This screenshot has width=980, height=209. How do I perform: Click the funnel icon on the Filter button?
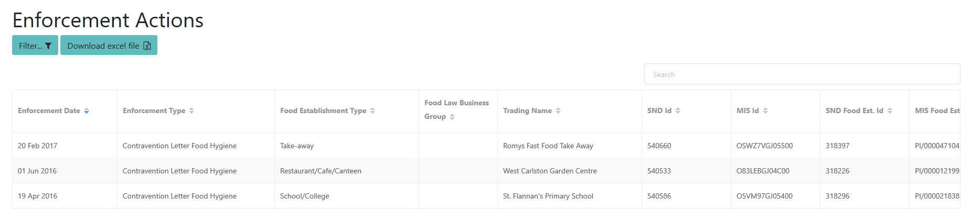[48, 46]
